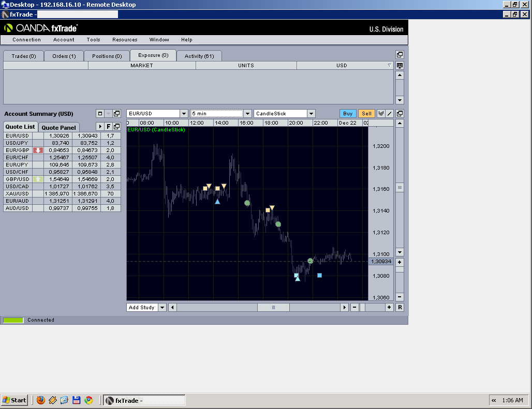This screenshot has width=532, height=409.
Task: Sort the USD column with its triangle
Action: click(x=390, y=65)
